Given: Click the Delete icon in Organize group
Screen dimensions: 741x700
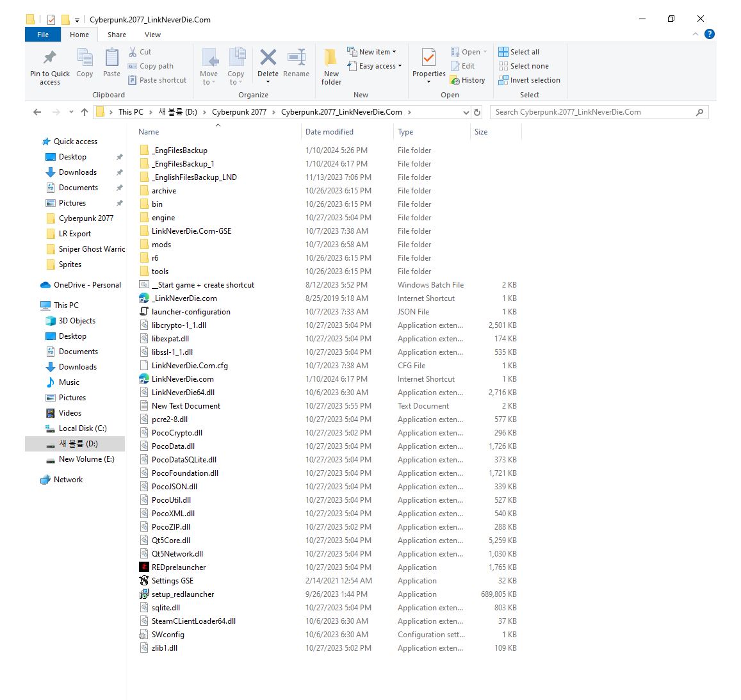Looking at the screenshot, I should point(268,61).
